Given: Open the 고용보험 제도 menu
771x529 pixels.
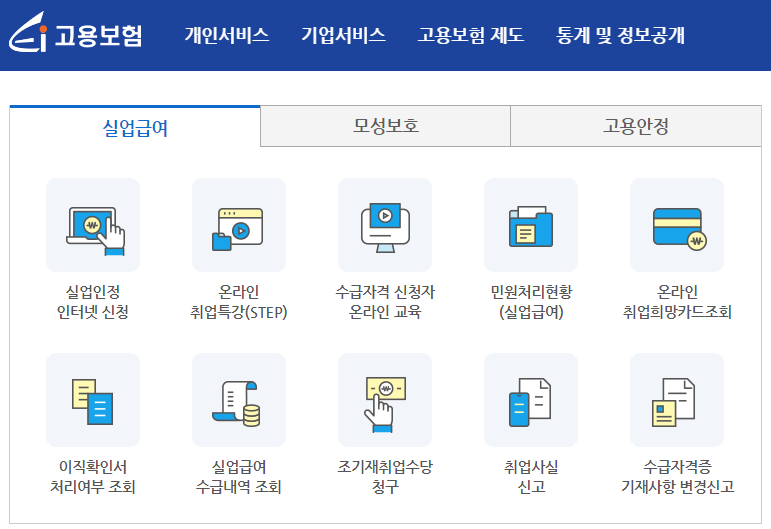Looking at the screenshot, I should click(x=471, y=35).
